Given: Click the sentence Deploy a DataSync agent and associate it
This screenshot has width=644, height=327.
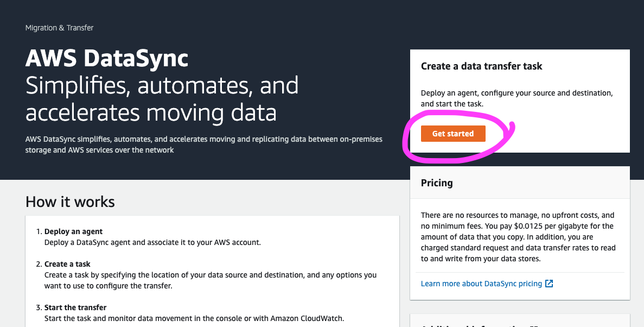Looking at the screenshot, I should [x=152, y=242].
